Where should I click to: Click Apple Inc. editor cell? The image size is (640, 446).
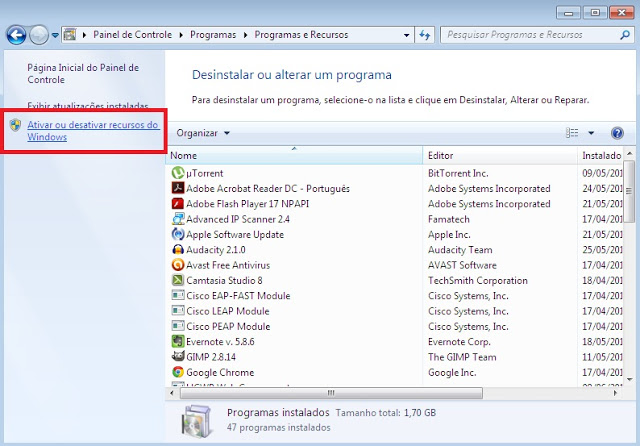tap(449, 235)
